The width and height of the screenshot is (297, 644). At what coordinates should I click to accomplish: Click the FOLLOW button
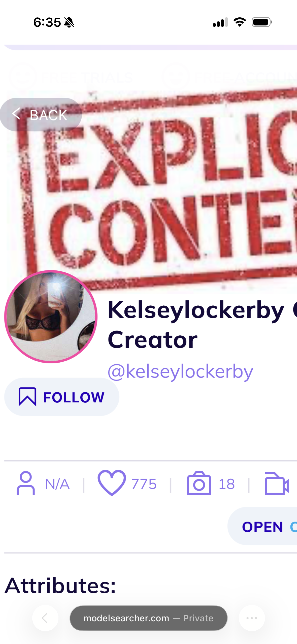(x=62, y=397)
